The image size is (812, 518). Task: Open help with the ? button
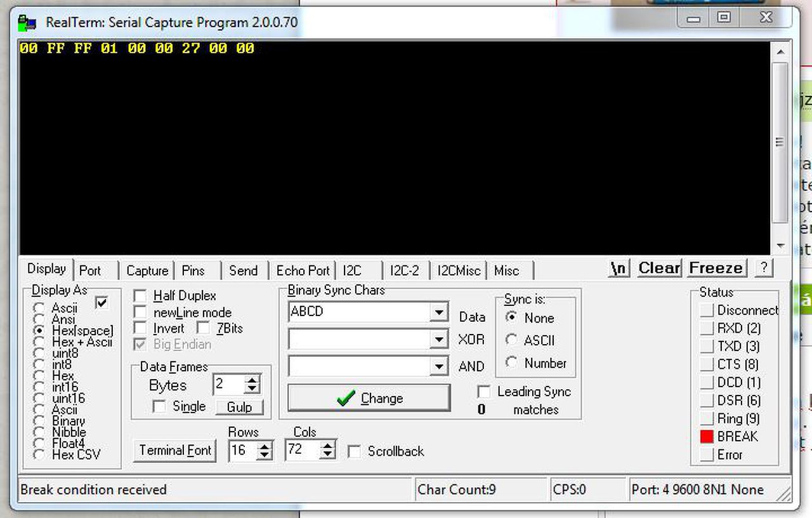click(x=764, y=268)
